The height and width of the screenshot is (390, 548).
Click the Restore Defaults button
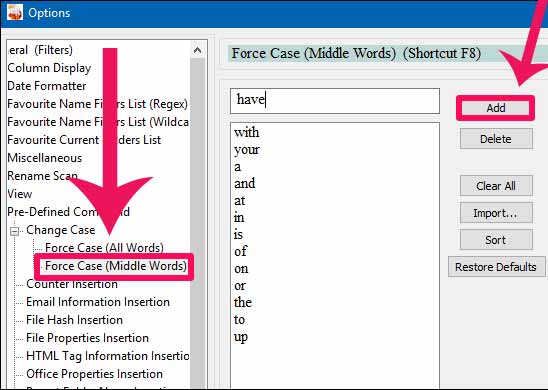[x=496, y=267]
